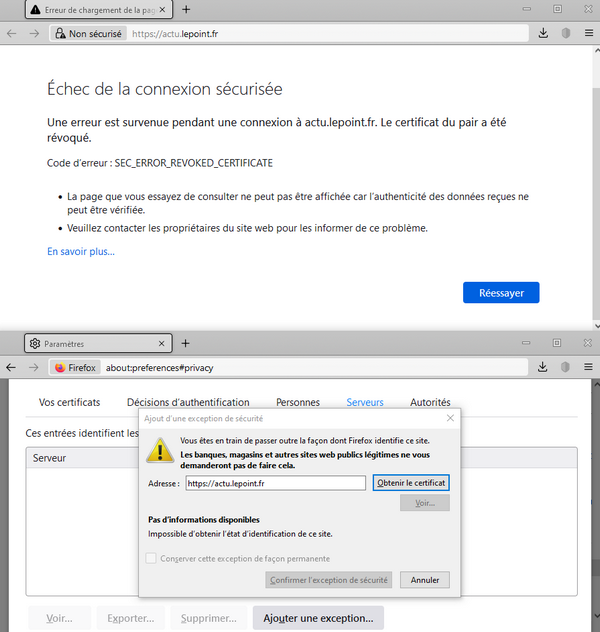600x632 pixels.
Task: Open a new tab in the top Firefox window
Action: tap(186, 9)
